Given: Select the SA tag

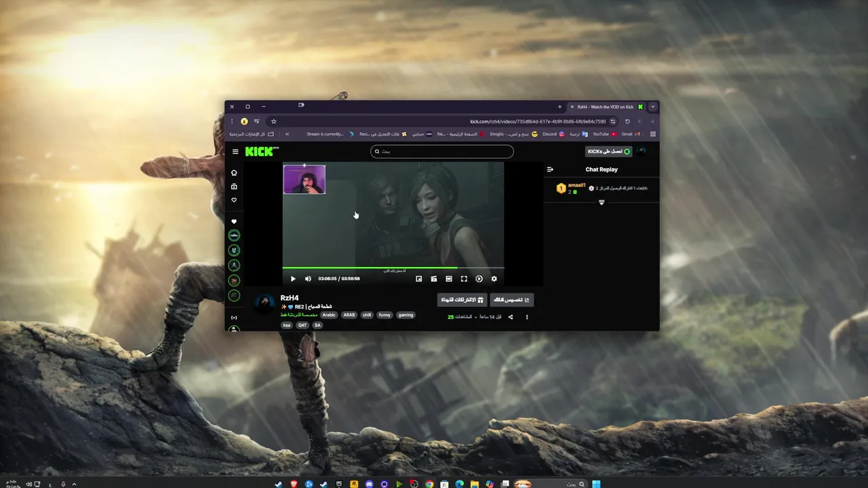Looking at the screenshot, I should pyautogui.click(x=317, y=325).
